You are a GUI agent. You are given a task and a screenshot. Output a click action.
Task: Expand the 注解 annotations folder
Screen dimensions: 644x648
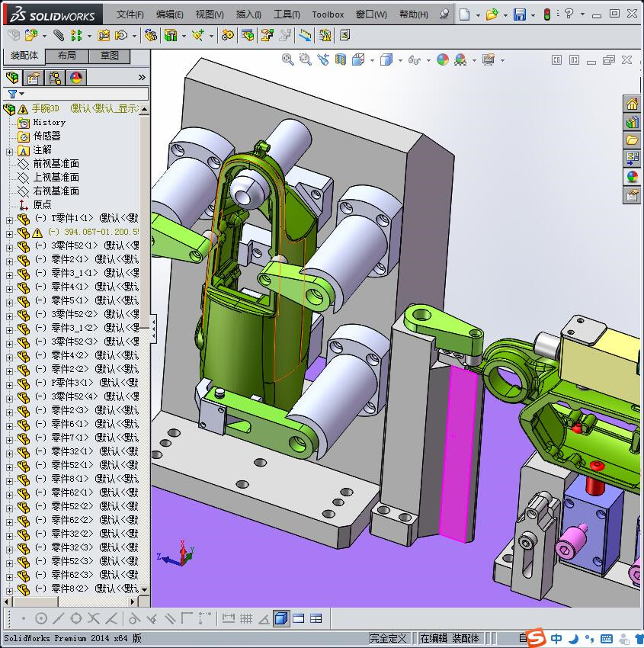9,150
